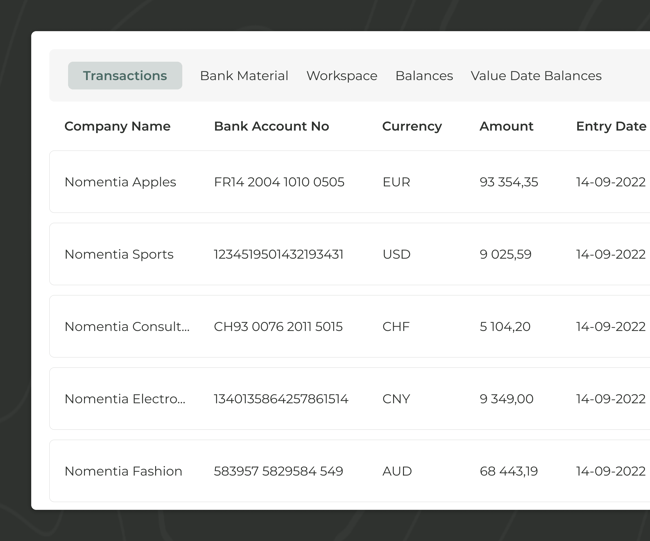Click the CNY currency cell

pyautogui.click(x=396, y=399)
